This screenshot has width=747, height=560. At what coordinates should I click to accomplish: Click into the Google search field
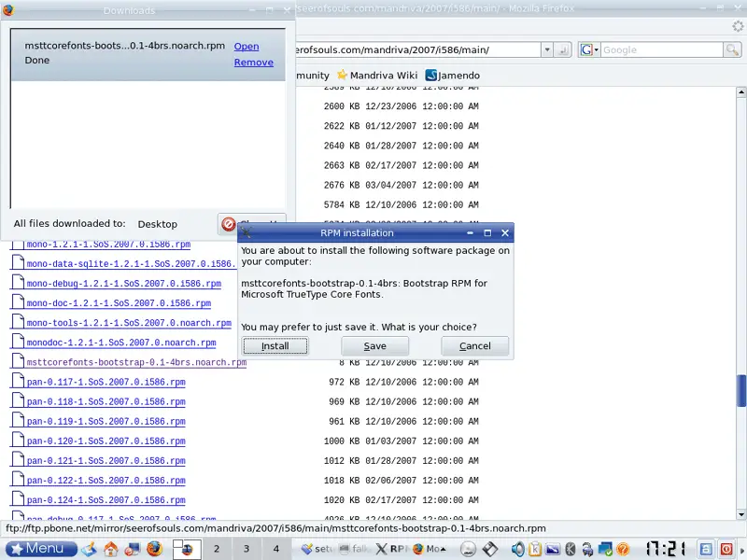click(662, 49)
